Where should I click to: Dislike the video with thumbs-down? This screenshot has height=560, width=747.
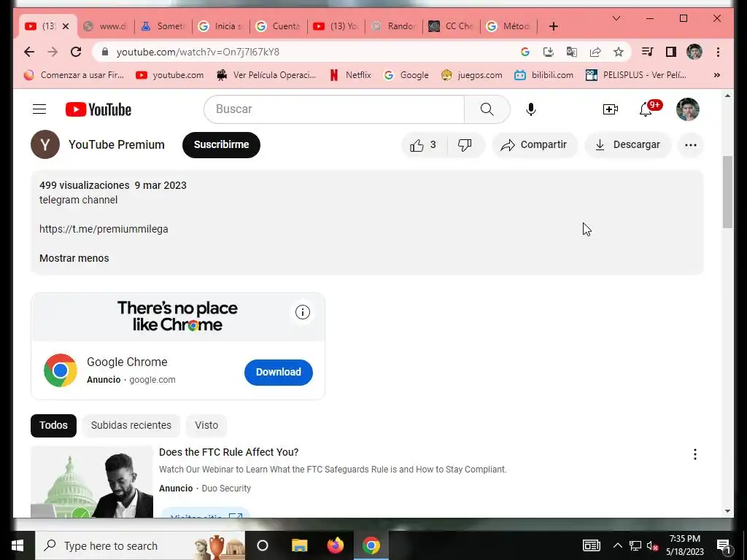click(x=465, y=145)
